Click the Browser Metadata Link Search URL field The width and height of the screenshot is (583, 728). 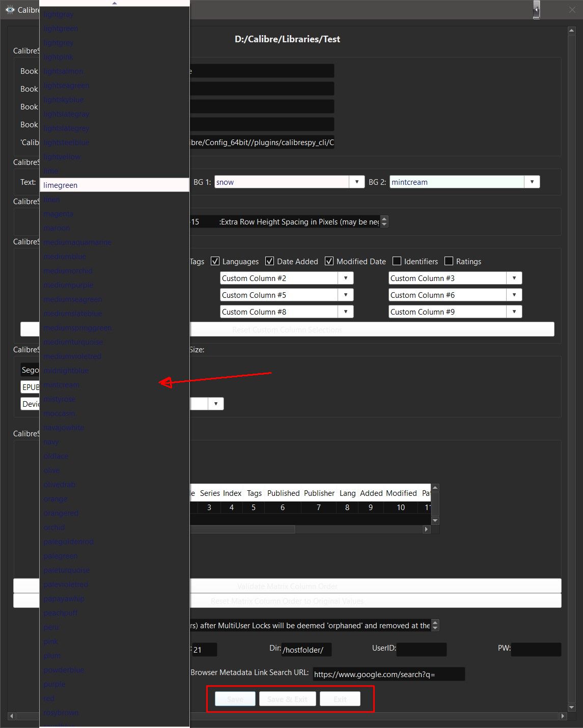(389, 674)
